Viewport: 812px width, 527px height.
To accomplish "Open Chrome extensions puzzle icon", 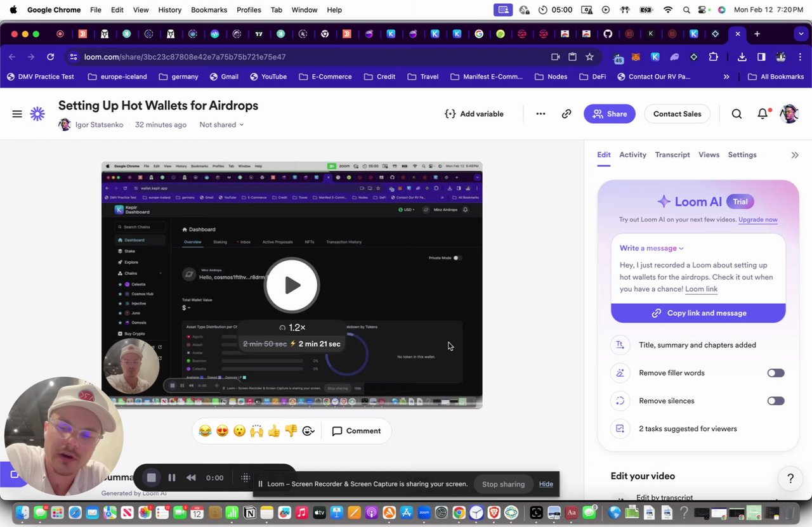I will click(713, 56).
